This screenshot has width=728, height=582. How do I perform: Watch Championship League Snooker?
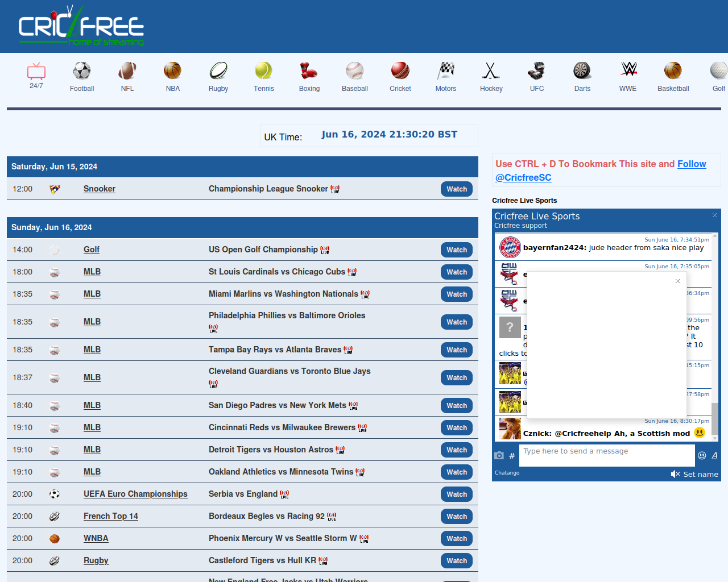[x=457, y=189]
